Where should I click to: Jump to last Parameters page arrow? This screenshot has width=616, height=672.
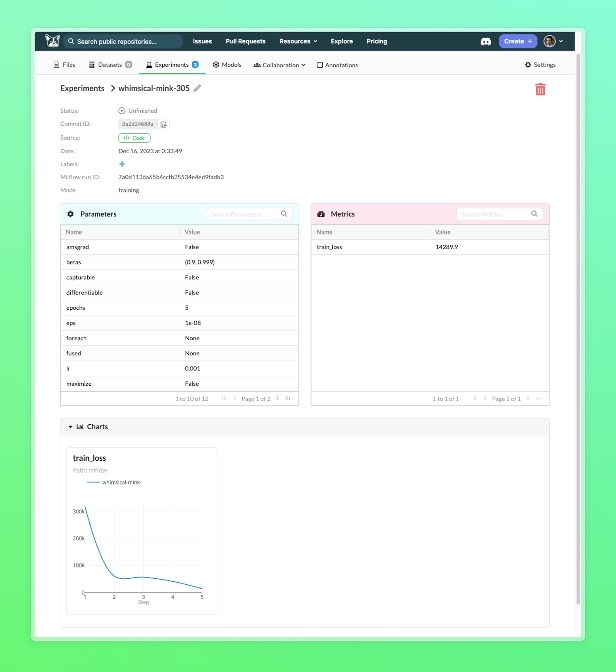tap(288, 399)
